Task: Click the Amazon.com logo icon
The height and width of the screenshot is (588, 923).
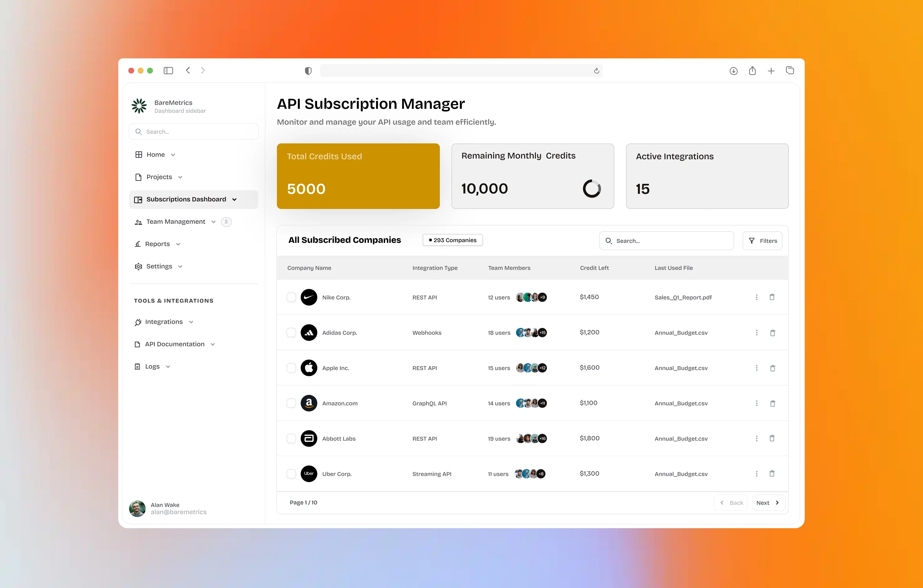Action: (x=309, y=403)
